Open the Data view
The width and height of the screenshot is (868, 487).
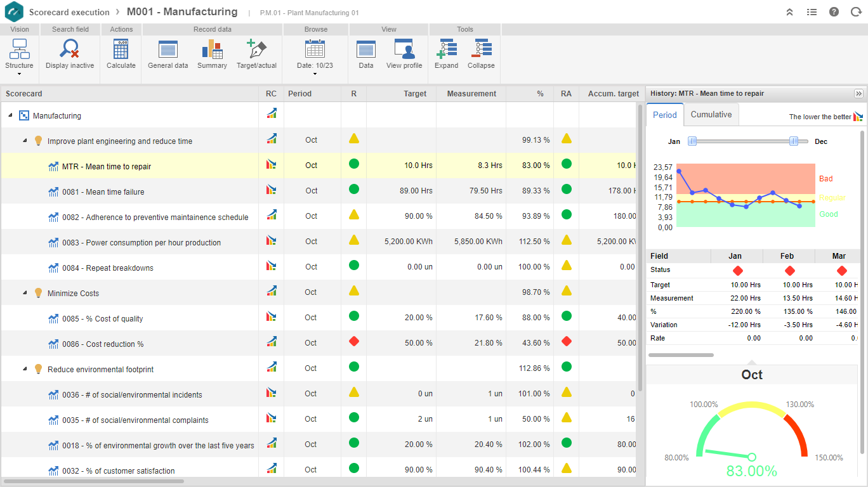[365, 54]
